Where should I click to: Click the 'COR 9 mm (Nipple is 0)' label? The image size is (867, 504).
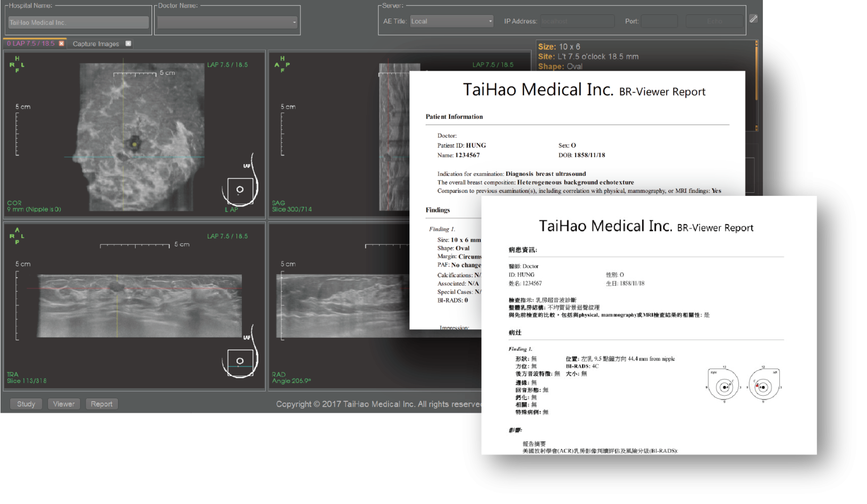pos(34,206)
